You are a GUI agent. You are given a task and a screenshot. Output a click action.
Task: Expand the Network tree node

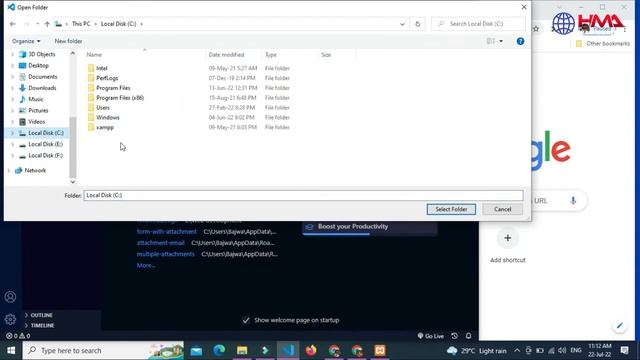(x=9, y=170)
